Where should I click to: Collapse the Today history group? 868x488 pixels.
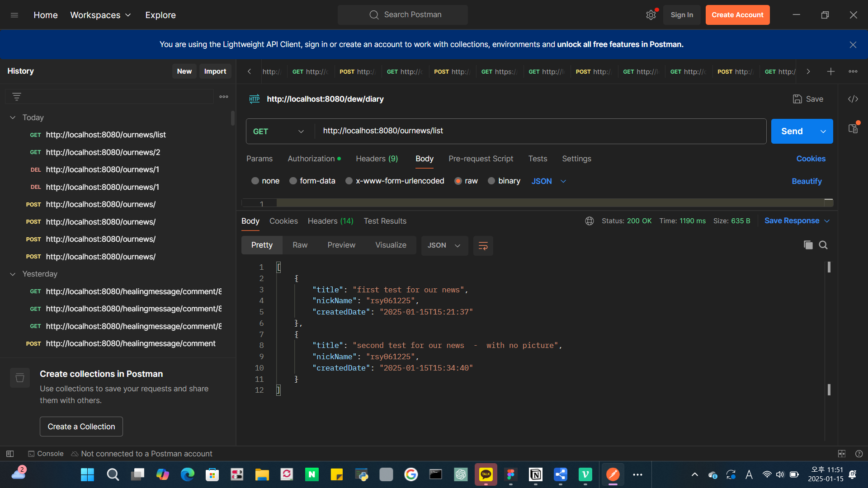[x=13, y=117]
